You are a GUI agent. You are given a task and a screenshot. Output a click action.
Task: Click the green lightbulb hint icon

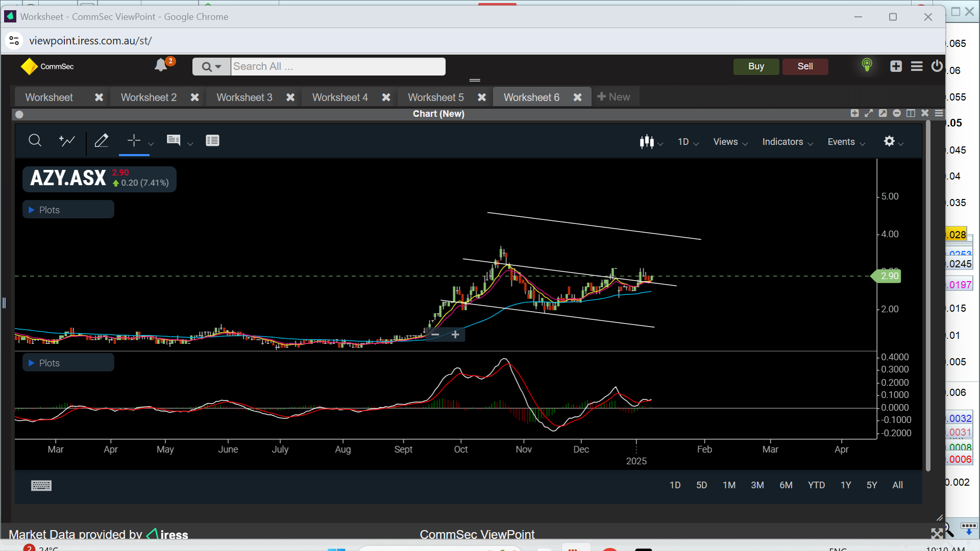pyautogui.click(x=867, y=65)
